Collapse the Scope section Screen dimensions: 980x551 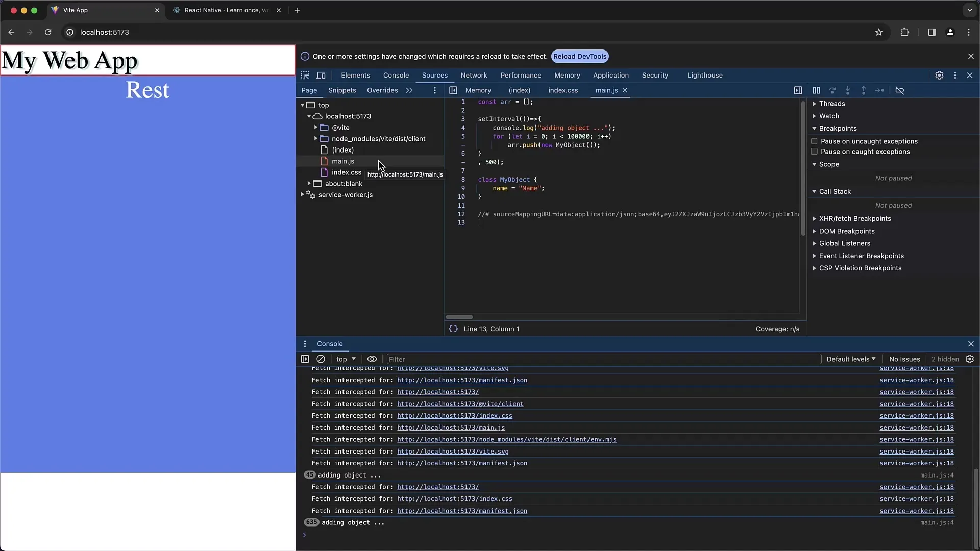pos(829,164)
